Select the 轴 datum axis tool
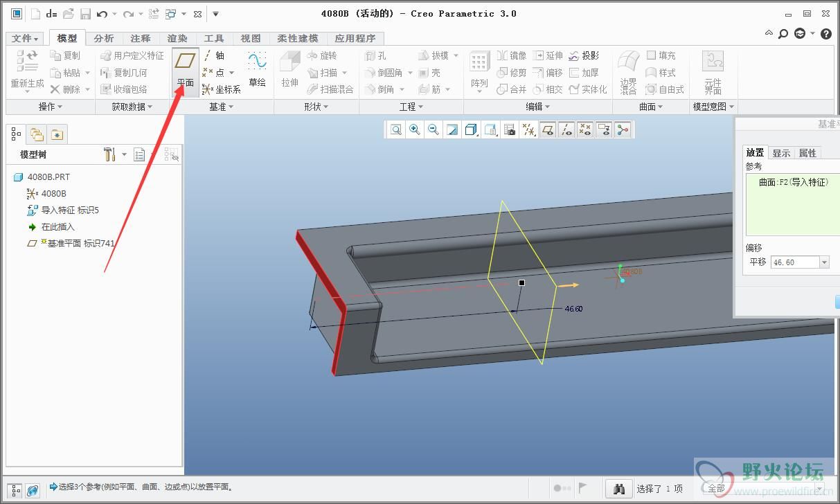840x504 pixels. coord(214,55)
